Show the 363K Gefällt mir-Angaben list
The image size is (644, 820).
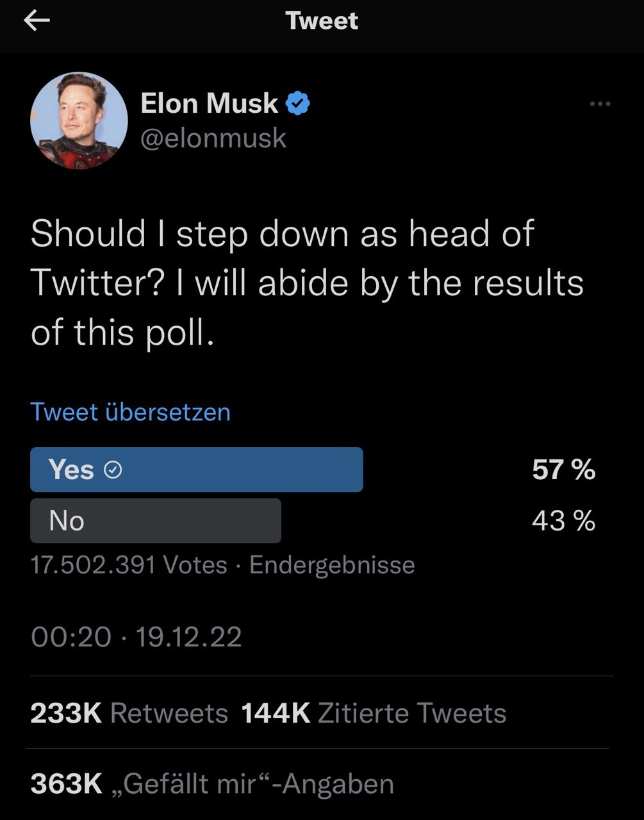click(211, 784)
